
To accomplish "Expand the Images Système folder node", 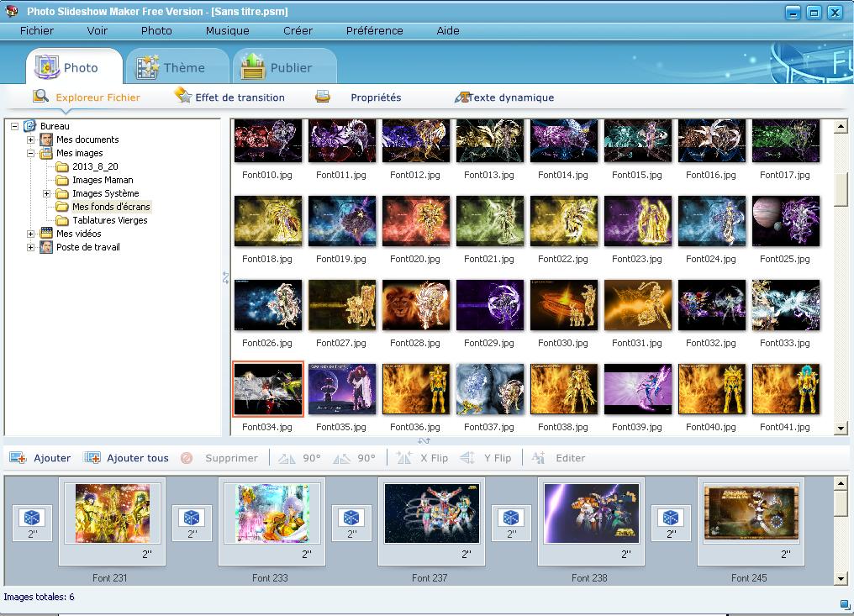I will pyautogui.click(x=47, y=193).
